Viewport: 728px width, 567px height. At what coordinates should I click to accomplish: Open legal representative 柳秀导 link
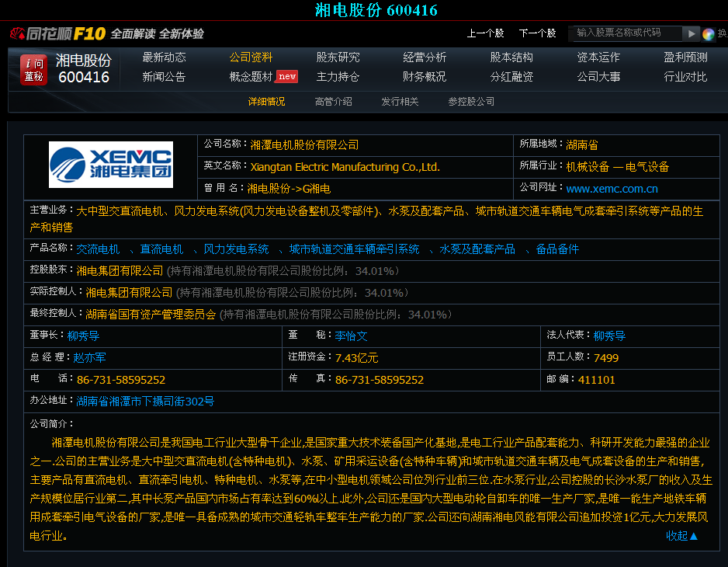point(609,336)
